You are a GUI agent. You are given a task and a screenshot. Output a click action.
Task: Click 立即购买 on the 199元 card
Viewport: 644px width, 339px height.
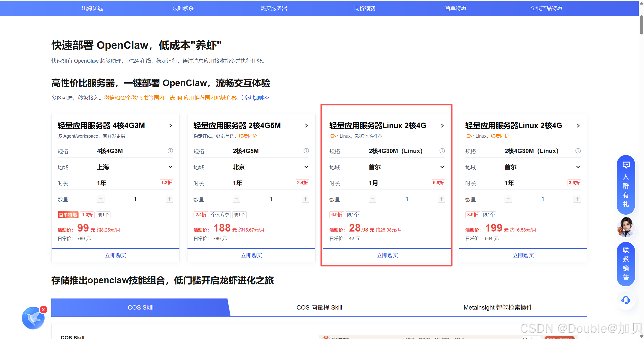(x=523, y=255)
